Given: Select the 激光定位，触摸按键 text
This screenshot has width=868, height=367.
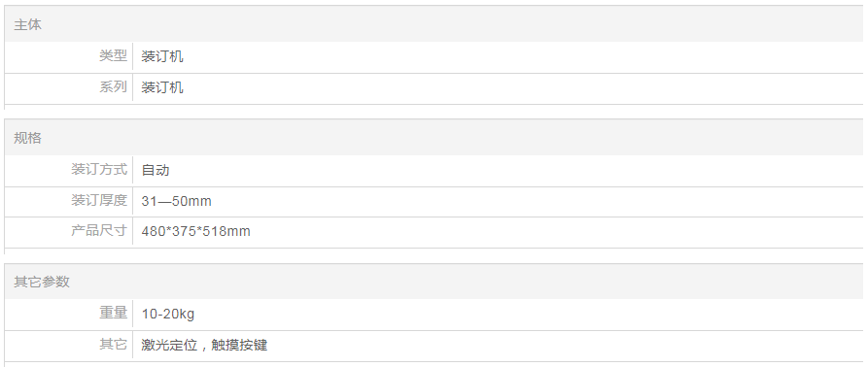Looking at the screenshot, I should [204, 346].
